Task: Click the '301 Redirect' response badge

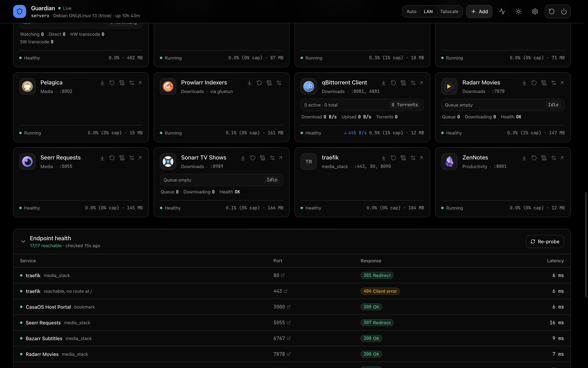Action: pos(377,276)
